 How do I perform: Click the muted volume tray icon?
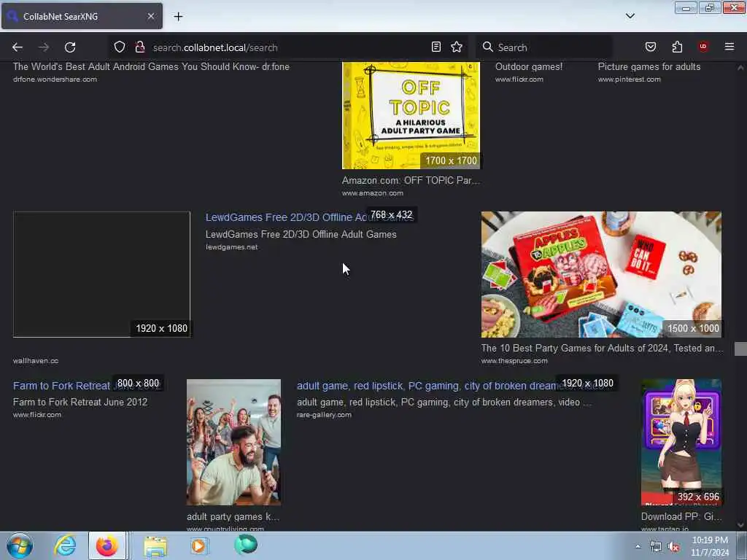(673, 547)
